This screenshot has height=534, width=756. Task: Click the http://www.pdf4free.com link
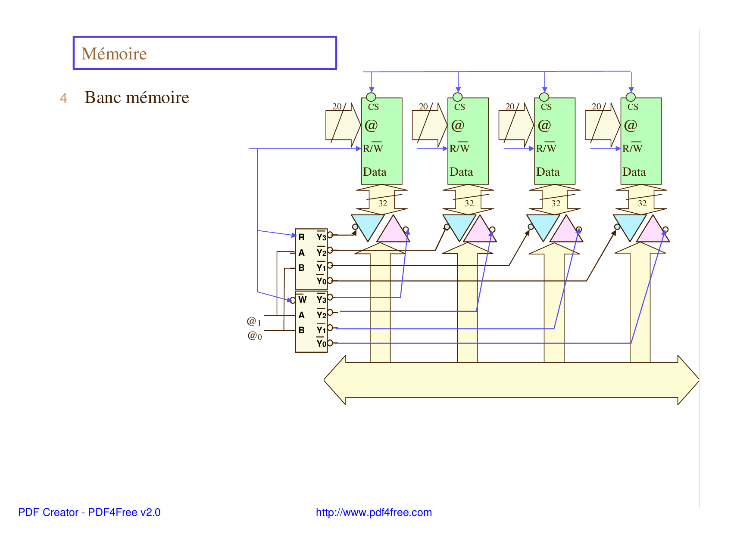pos(374,512)
